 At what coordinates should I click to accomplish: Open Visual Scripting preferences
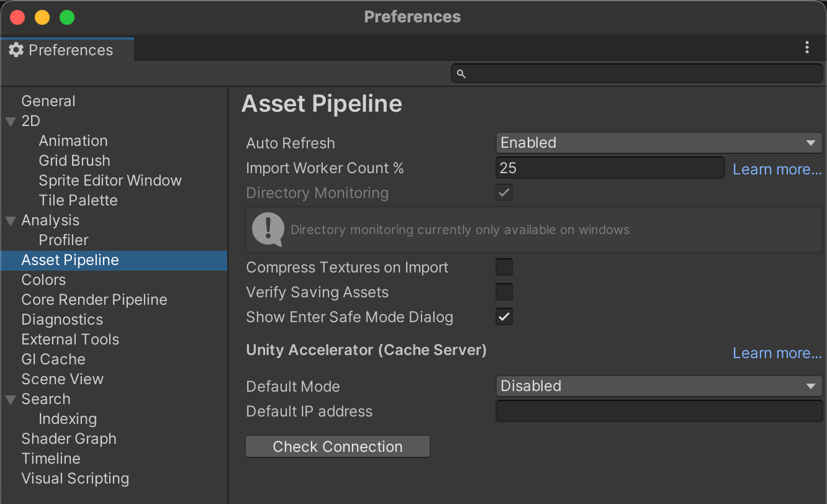75,479
